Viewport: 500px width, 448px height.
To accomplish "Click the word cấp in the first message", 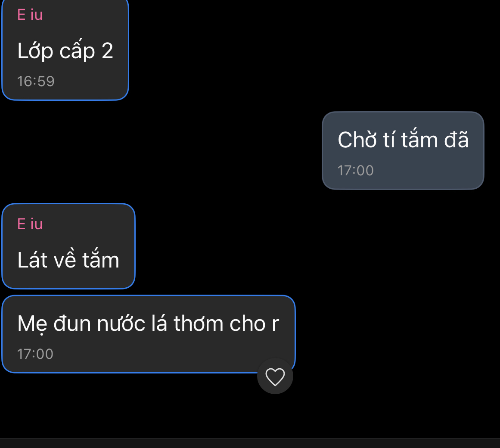I will pyautogui.click(x=77, y=51).
